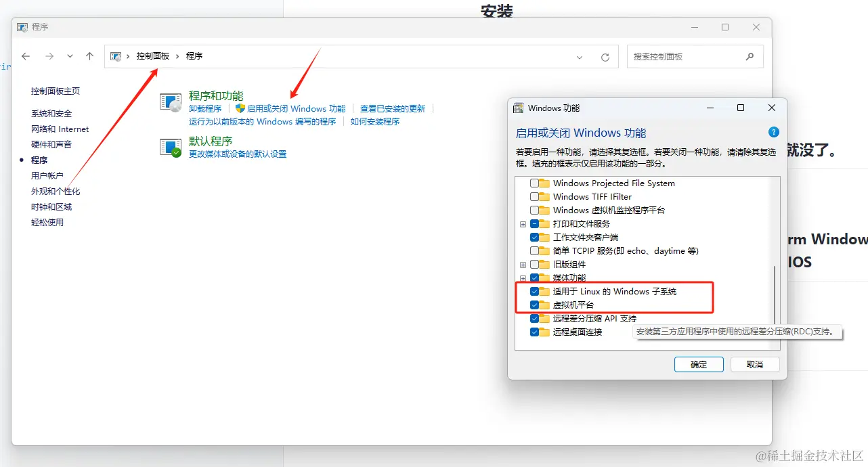Screen dimensions: 868x467
Task: Uncheck the 媒体功能 checkbox
Action: coord(534,278)
